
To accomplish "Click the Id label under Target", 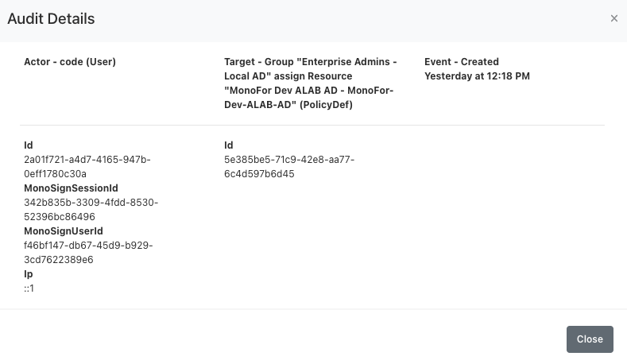I will pos(229,145).
